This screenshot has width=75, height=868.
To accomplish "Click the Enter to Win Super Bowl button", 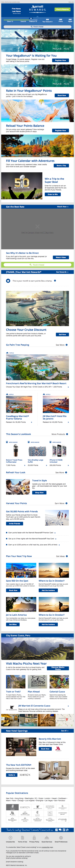I will 53,194.
